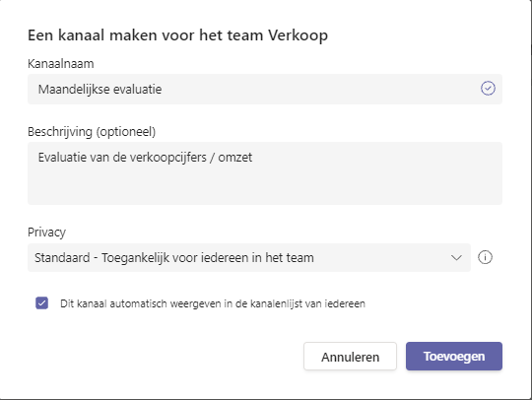Click the 'Maandelijkse evaluatie' text
This screenshot has width=532, height=400.
tap(100, 90)
